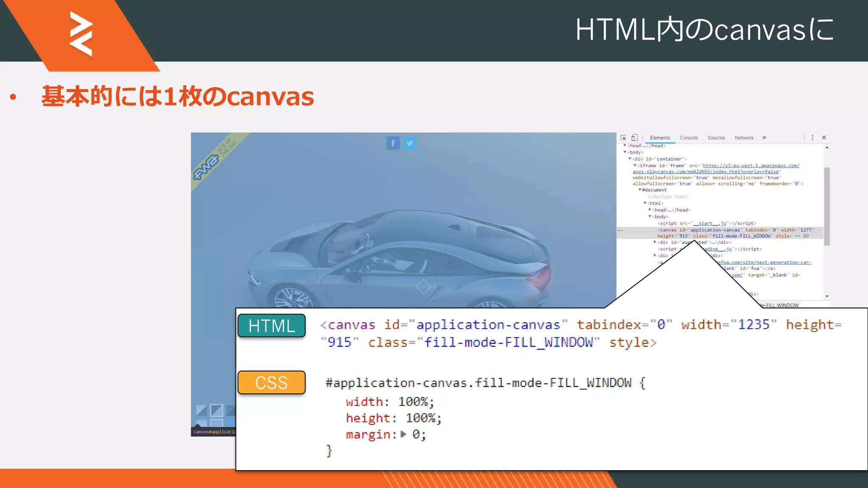Viewport: 868px width, 488px height.
Task: Click the scrollbar down arrow in Elements panel
Action: coord(827,296)
